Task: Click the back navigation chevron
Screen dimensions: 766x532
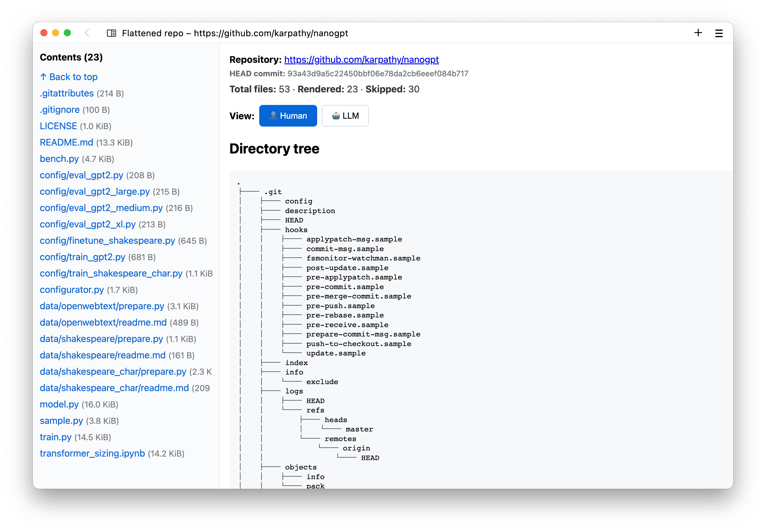Action: (87, 33)
